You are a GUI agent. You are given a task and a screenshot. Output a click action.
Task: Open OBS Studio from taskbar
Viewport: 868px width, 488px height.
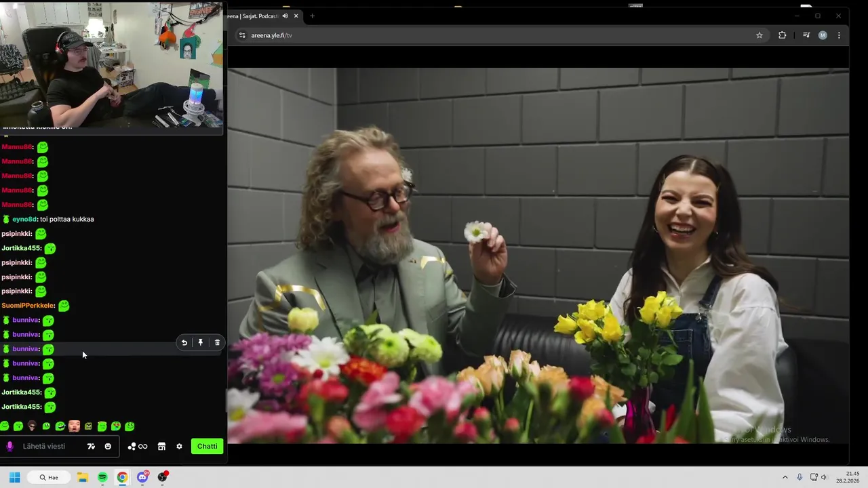click(162, 477)
